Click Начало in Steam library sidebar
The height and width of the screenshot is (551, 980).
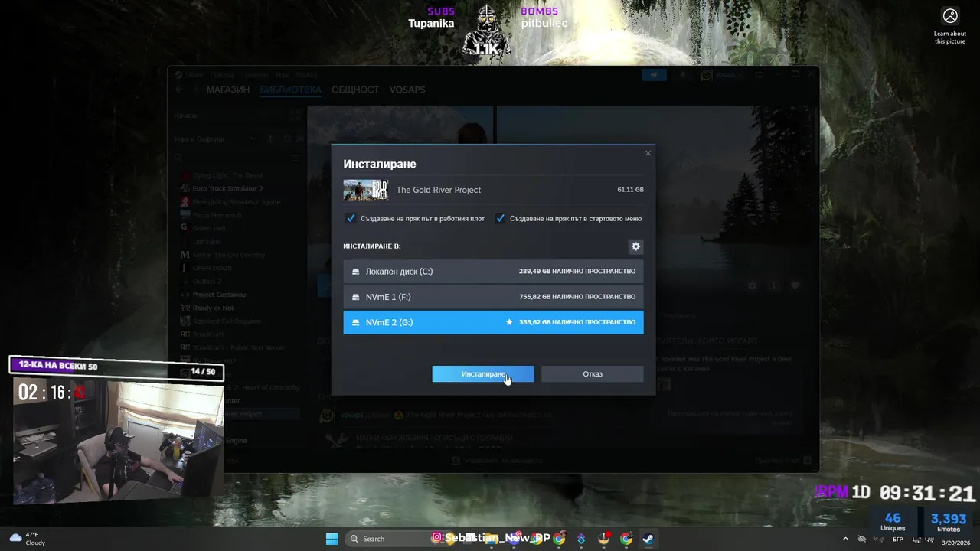[185, 116]
